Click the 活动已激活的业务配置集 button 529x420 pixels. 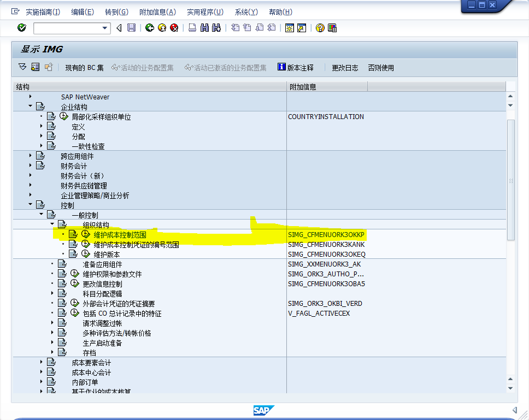click(226, 68)
